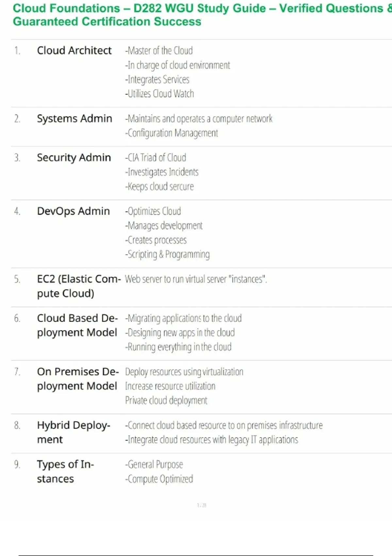Click the page number at the bottom

click(x=202, y=505)
